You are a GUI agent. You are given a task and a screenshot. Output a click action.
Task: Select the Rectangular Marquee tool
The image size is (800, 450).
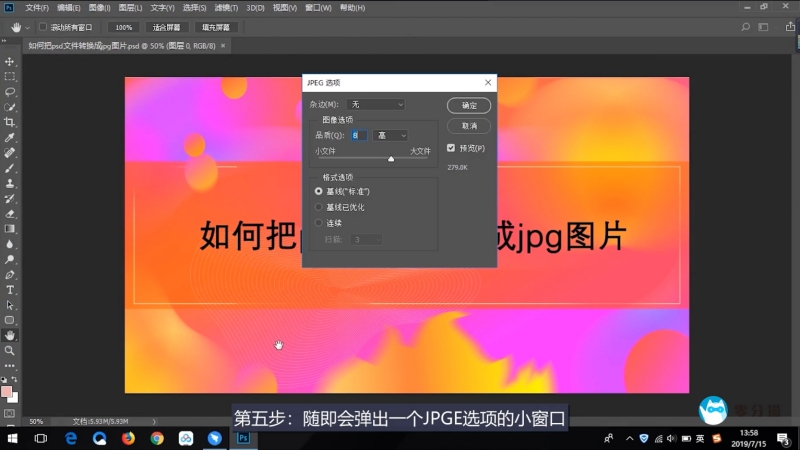(x=10, y=77)
